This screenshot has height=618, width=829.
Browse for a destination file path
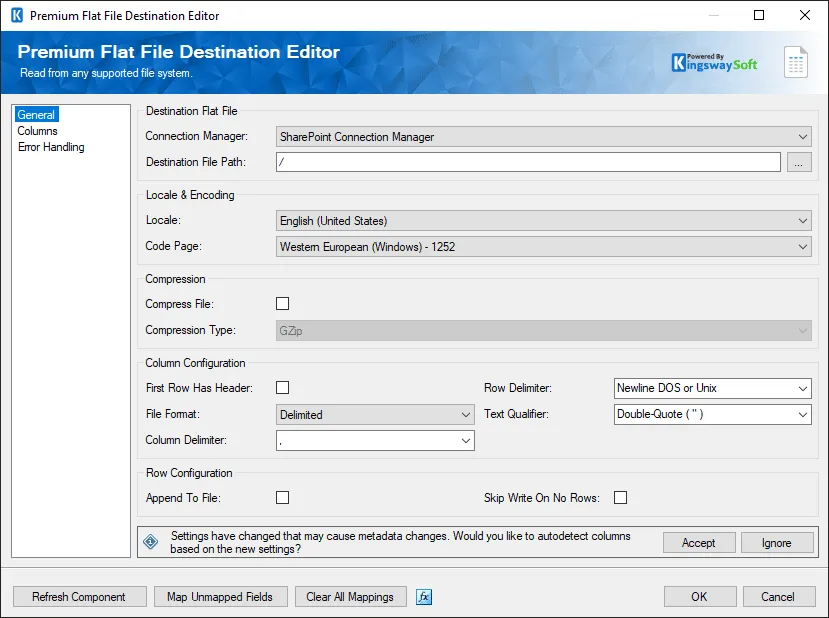[x=799, y=161]
